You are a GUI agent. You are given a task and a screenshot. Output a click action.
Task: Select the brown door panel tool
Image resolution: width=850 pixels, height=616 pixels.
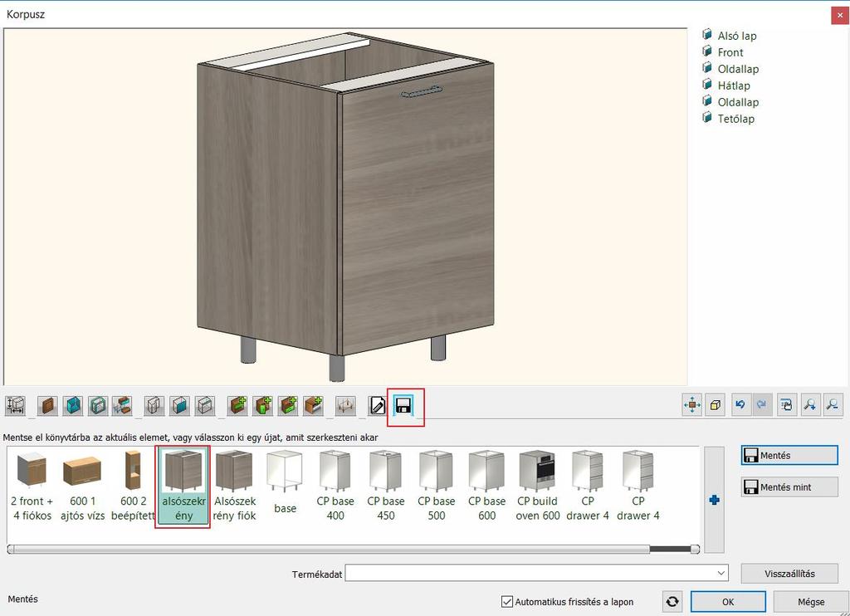[x=47, y=405]
